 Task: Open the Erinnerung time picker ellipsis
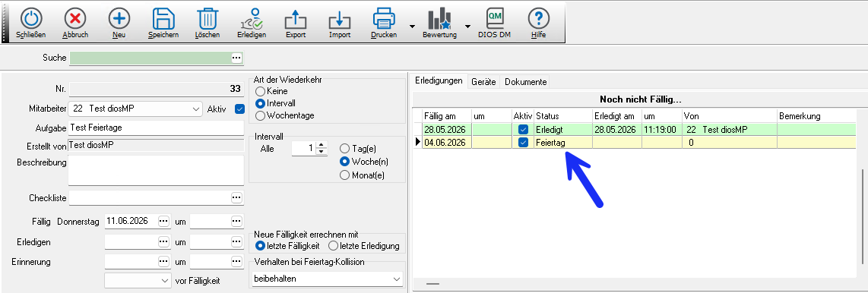click(x=236, y=261)
